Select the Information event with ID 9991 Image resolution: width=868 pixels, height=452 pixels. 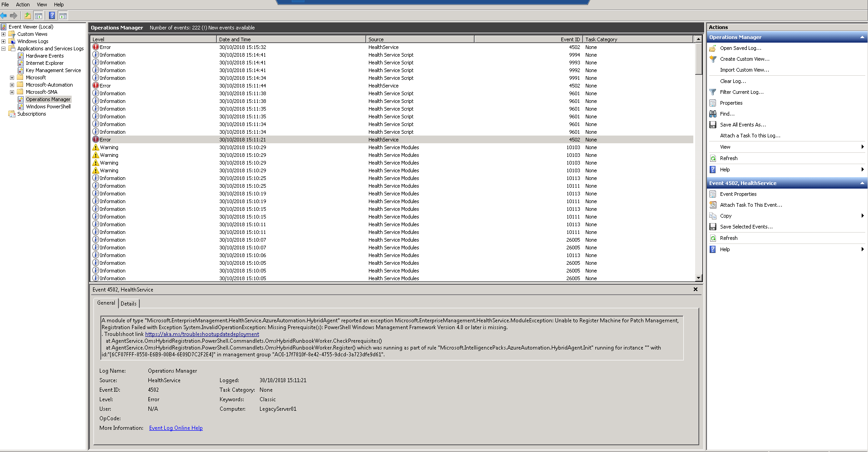(392, 78)
